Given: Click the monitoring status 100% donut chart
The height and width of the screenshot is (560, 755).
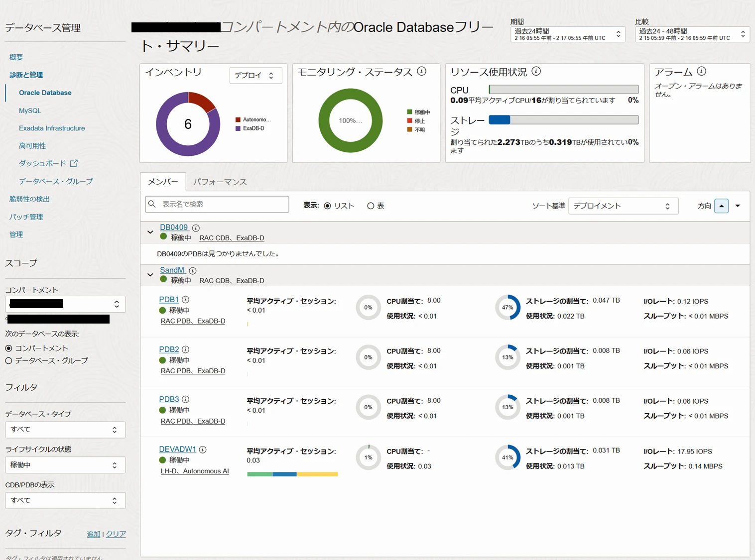Looking at the screenshot, I should 350,120.
